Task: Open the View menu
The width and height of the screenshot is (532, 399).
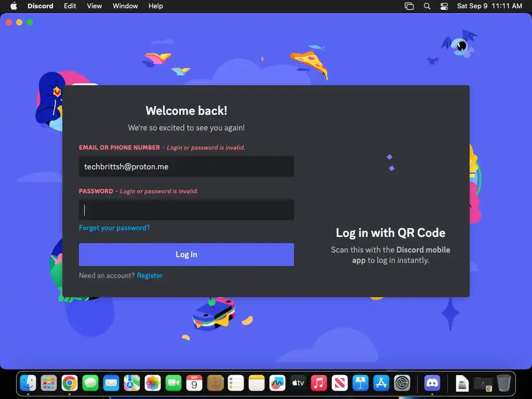Action: tap(95, 6)
